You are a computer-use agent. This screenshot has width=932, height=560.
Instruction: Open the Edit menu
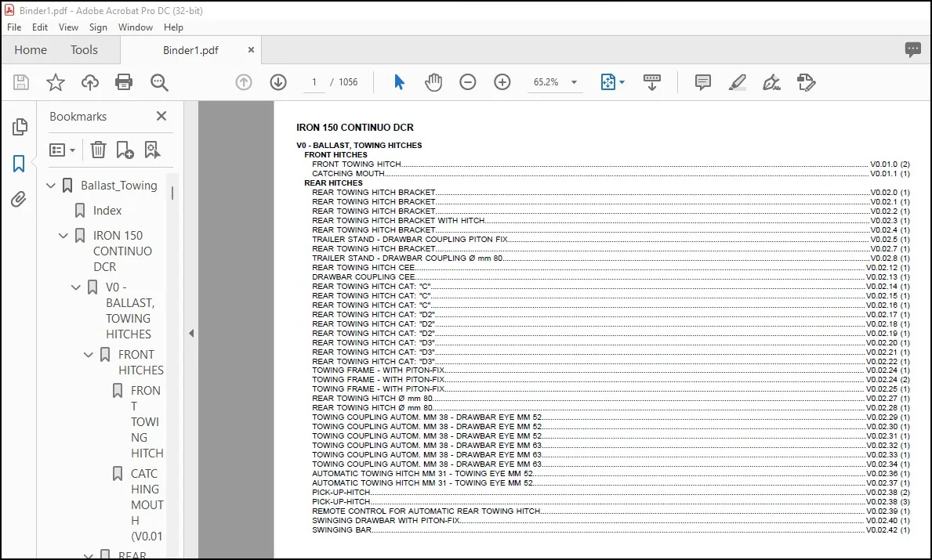tap(40, 27)
